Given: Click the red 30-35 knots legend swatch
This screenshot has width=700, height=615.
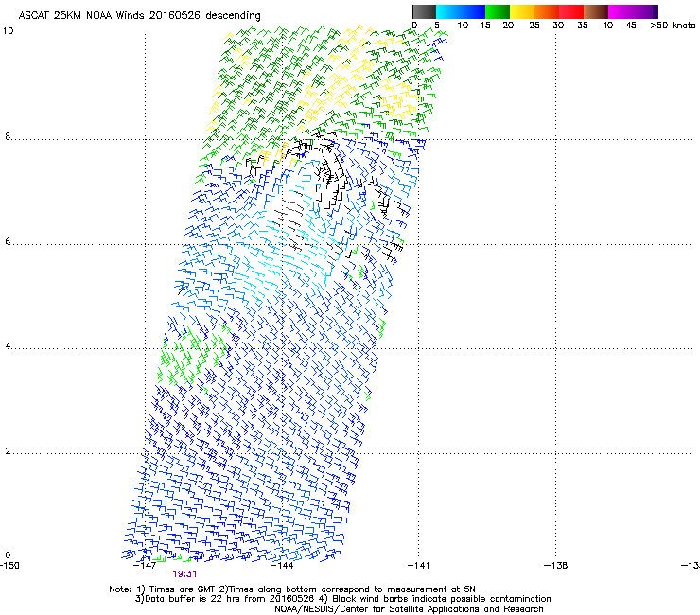Looking at the screenshot, I should (572, 11).
